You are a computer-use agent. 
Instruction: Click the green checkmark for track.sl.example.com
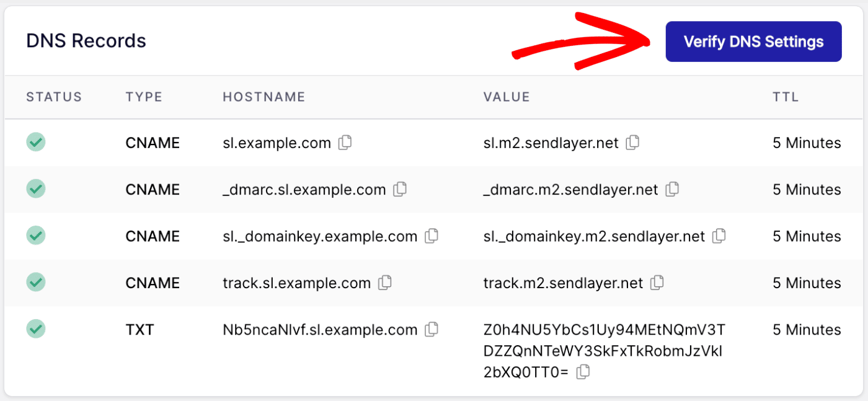(36, 283)
